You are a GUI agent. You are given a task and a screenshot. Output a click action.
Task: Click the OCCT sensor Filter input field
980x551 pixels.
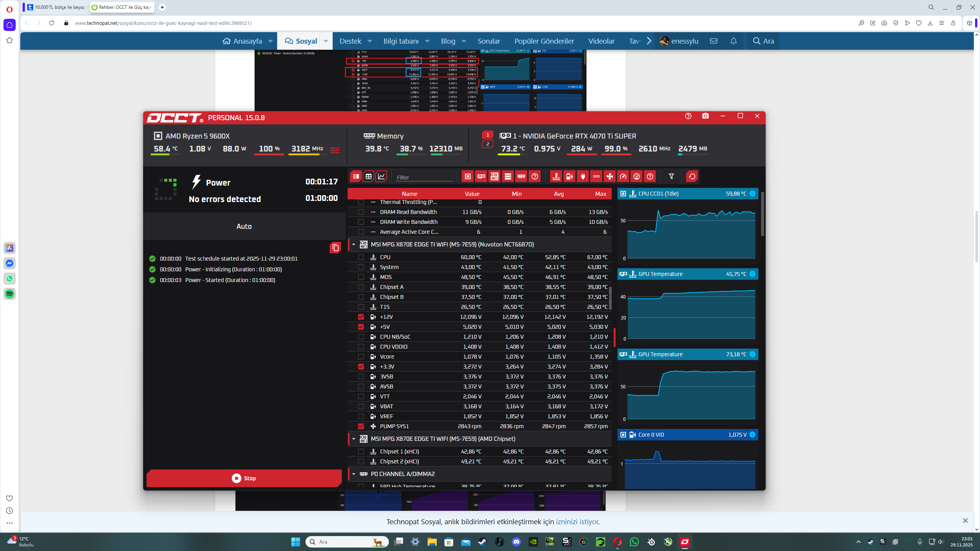pos(424,177)
